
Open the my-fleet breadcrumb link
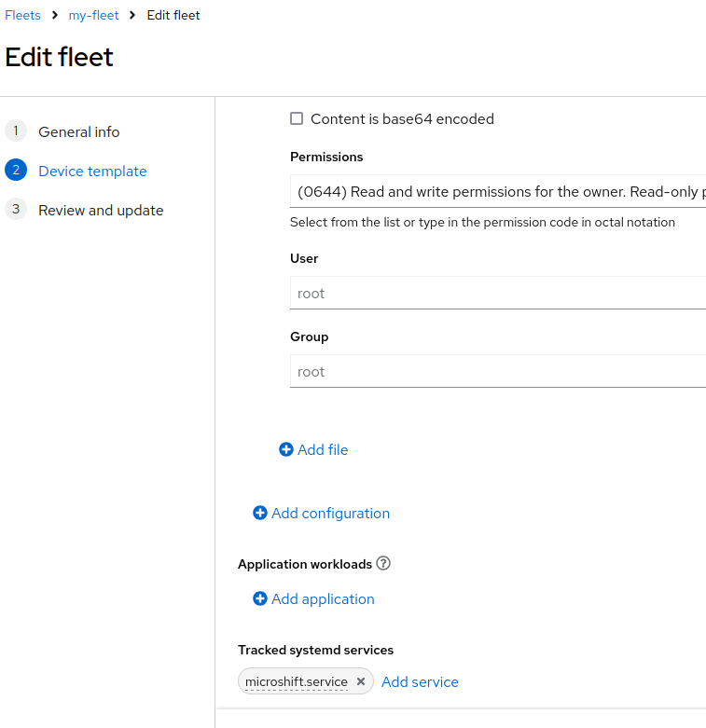(x=94, y=15)
